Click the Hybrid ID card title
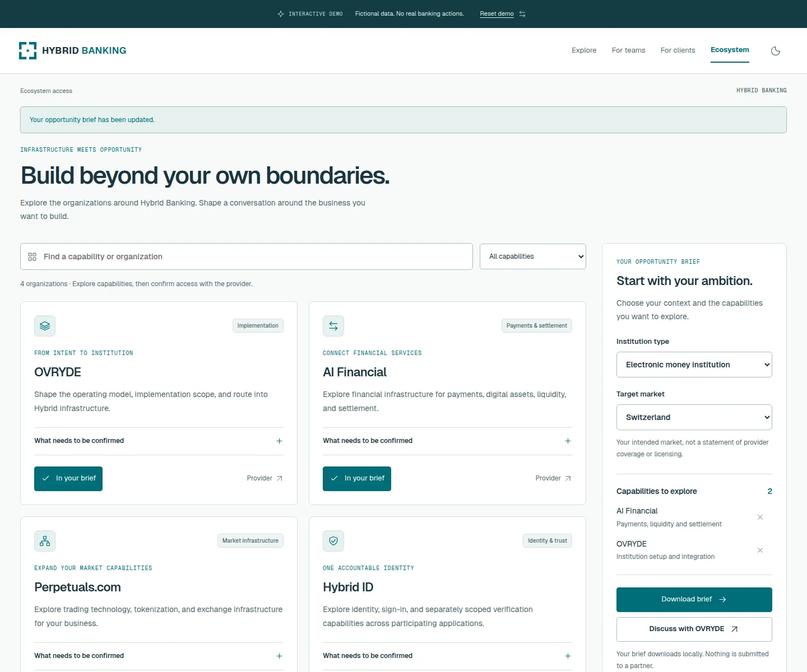 coord(348,587)
